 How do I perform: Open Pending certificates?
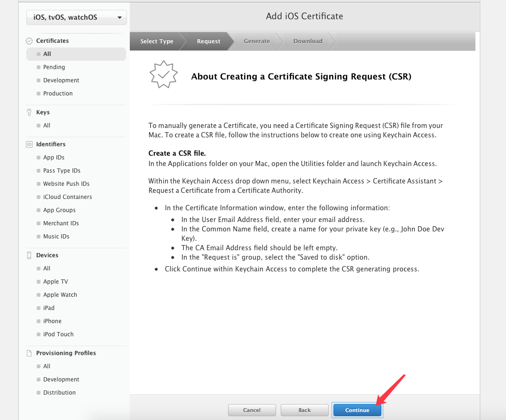click(54, 67)
